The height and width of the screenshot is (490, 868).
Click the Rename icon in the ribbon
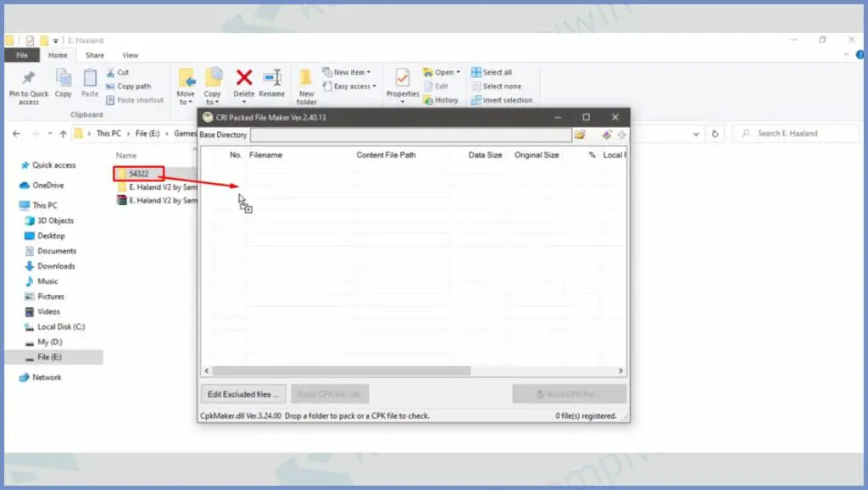pos(271,78)
